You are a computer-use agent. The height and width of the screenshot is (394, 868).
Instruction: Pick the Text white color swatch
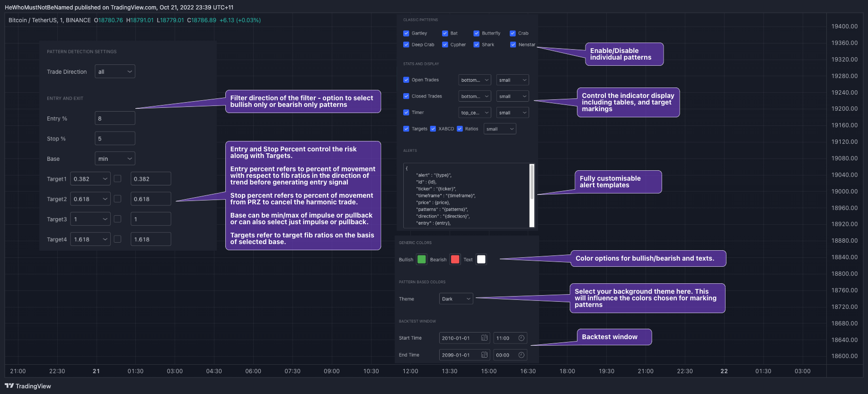[481, 259]
